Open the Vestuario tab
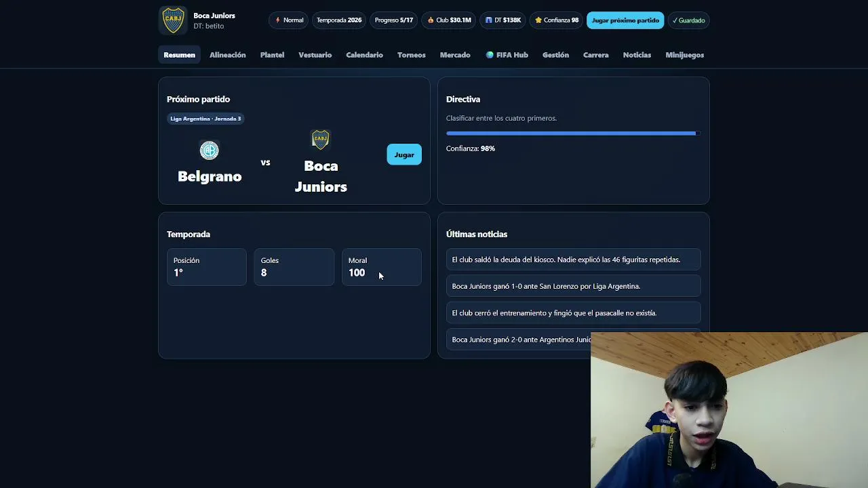Viewport: 868px width, 488px height. tap(315, 55)
